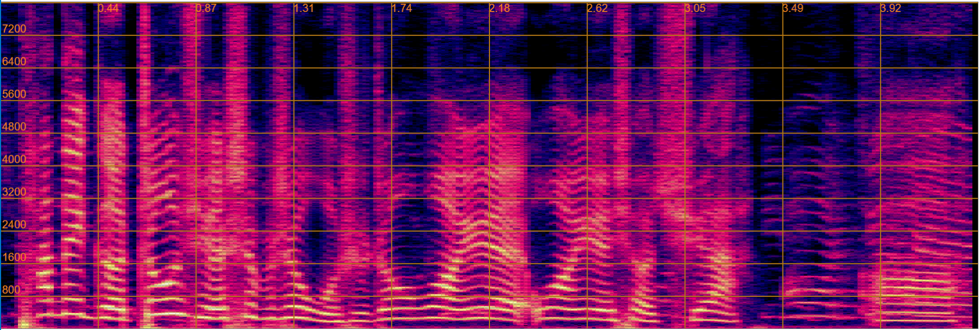
Task: Click the 1.74 time axis label
Action: (x=402, y=8)
